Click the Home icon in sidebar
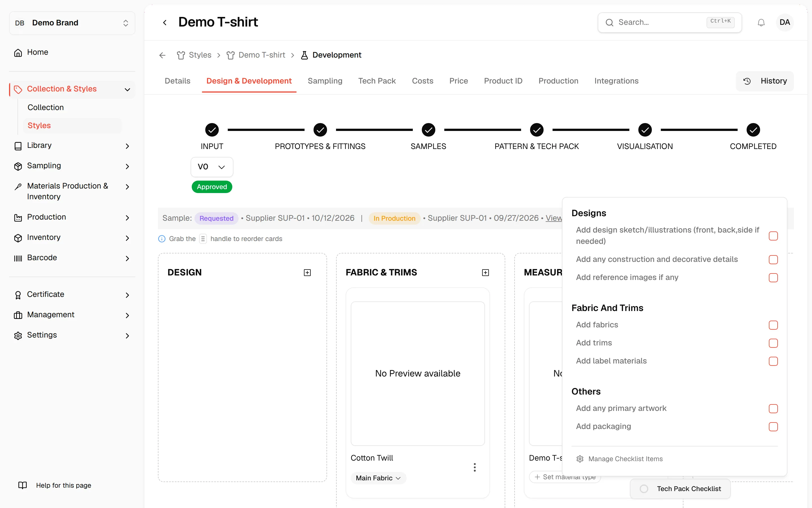This screenshot has width=812, height=508. 18,53
